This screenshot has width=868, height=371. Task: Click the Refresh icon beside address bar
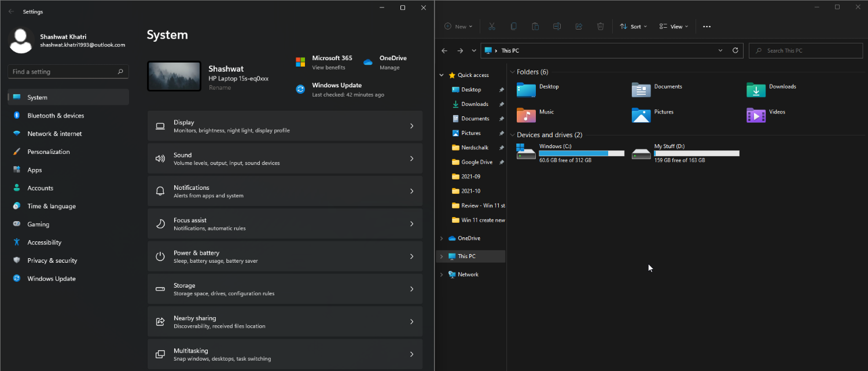[x=735, y=50]
